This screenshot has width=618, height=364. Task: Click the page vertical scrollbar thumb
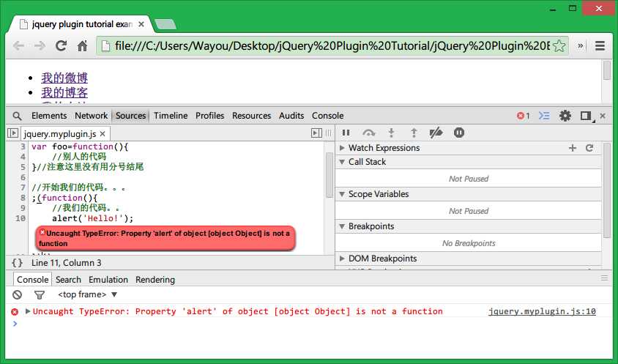coord(606,71)
